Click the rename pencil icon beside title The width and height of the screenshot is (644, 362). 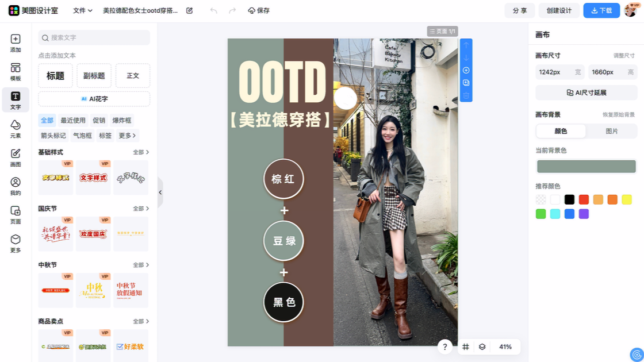(x=190, y=10)
